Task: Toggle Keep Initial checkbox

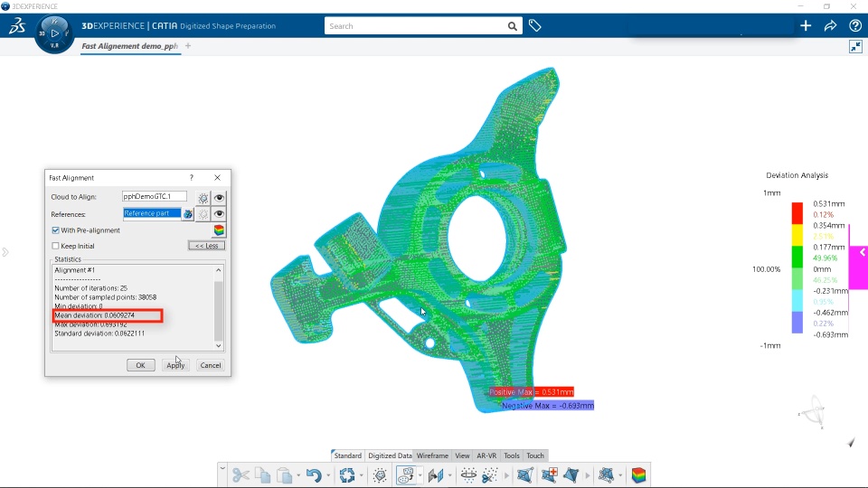Action: tap(55, 246)
